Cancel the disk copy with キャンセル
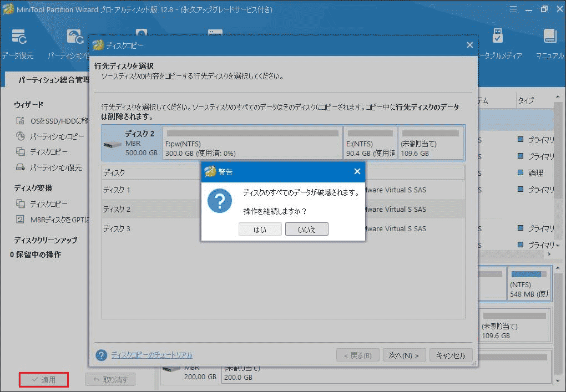The width and height of the screenshot is (566, 392). (x=451, y=355)
